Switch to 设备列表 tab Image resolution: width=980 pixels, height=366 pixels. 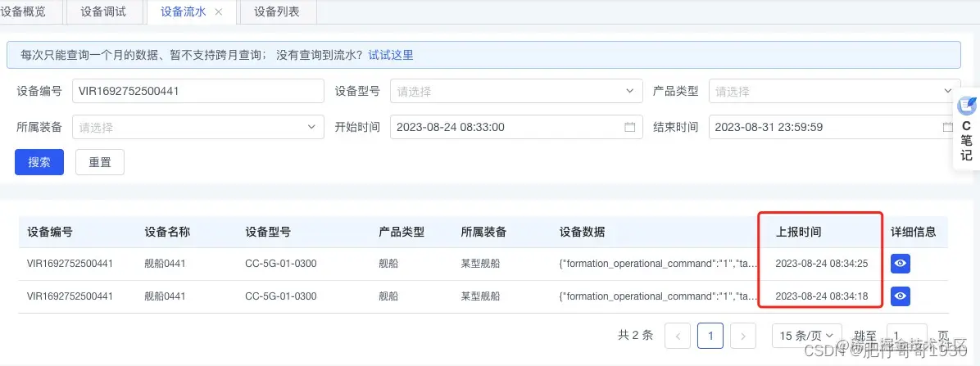pyautogui.click(x=277, y=11)
